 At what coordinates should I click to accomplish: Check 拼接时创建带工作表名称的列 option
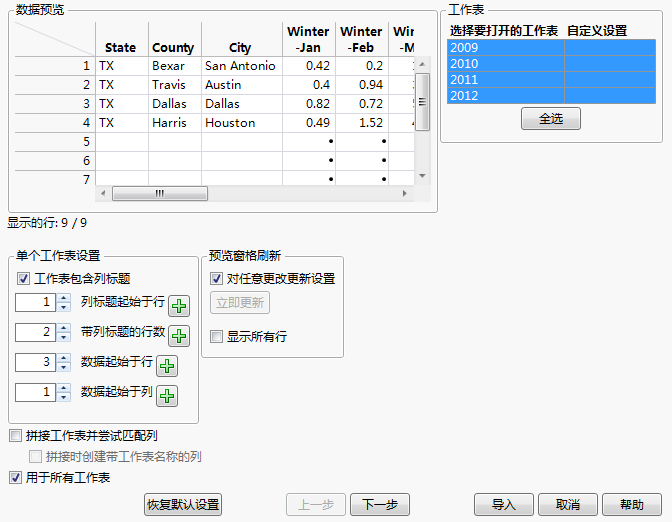coord(35,456)
